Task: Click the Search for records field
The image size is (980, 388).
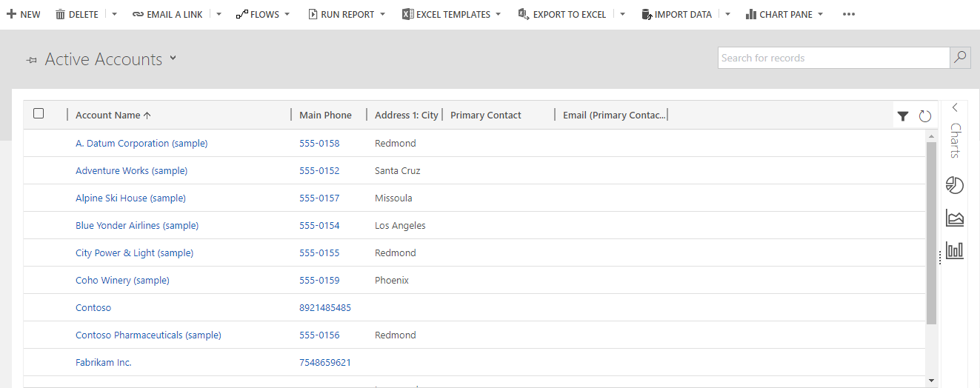Action: click(x=834, y=58)
